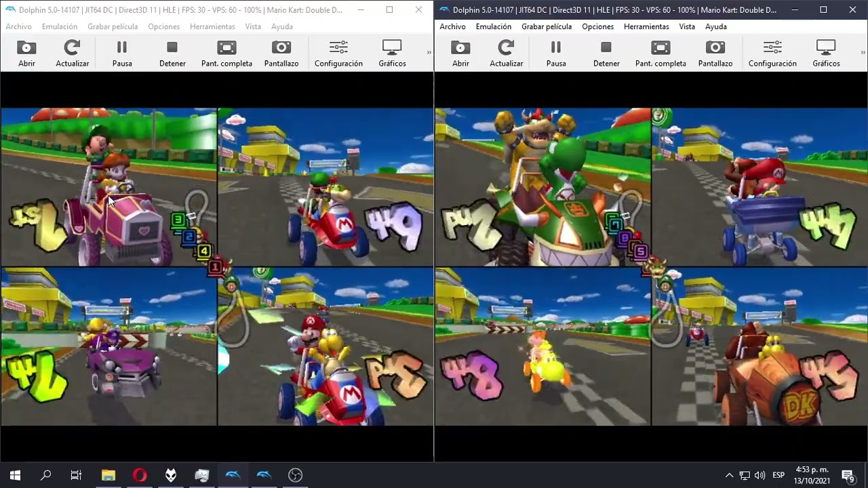Maximize the right Dolphin window
Image resolution: width=868 pixels, height=488 pixels.
[x=823, y=9]
